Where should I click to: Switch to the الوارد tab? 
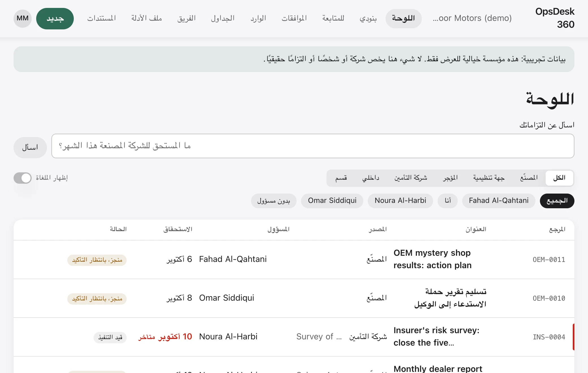coord(258,18)
